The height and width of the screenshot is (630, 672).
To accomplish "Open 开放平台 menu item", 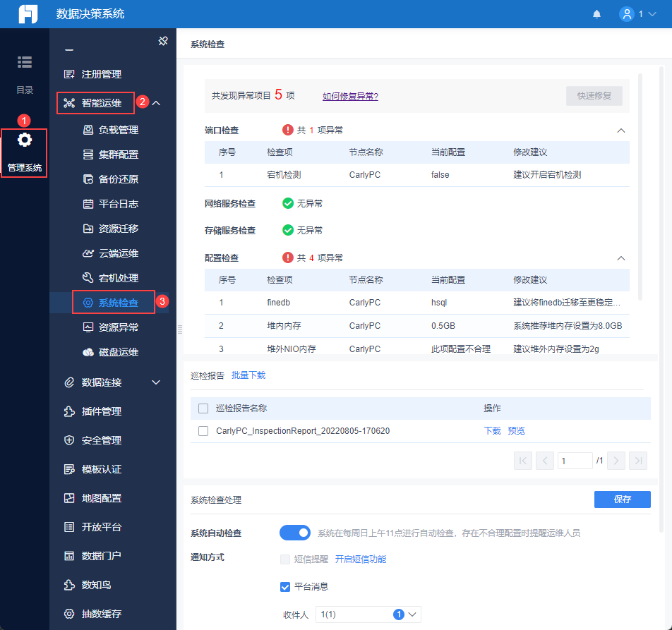I will (101, 527).
